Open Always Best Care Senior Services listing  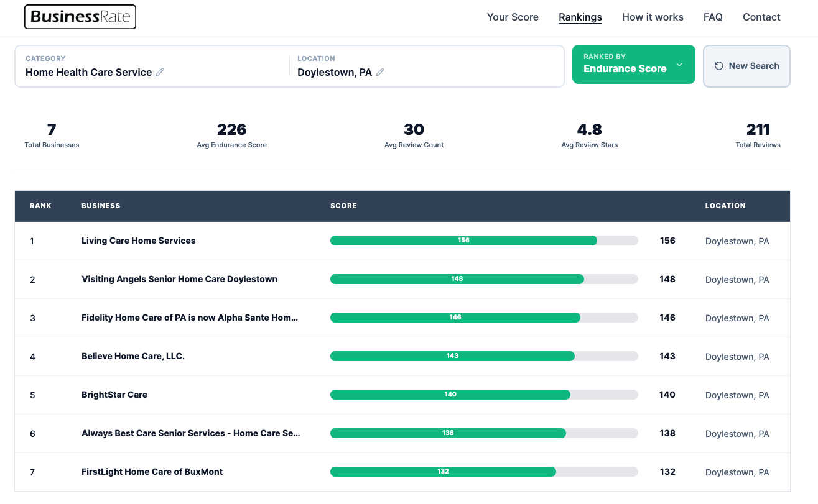coord(191,433)
